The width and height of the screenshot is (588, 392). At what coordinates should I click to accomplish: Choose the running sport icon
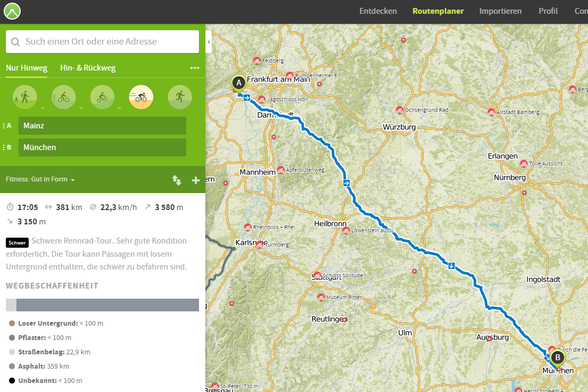pos(179,97)
